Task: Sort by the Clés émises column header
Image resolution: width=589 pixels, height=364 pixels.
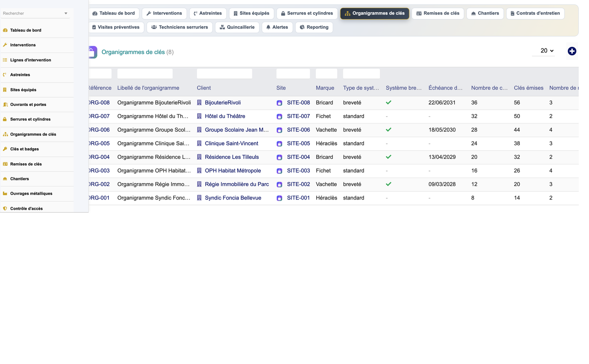Action: coord(529,88)
